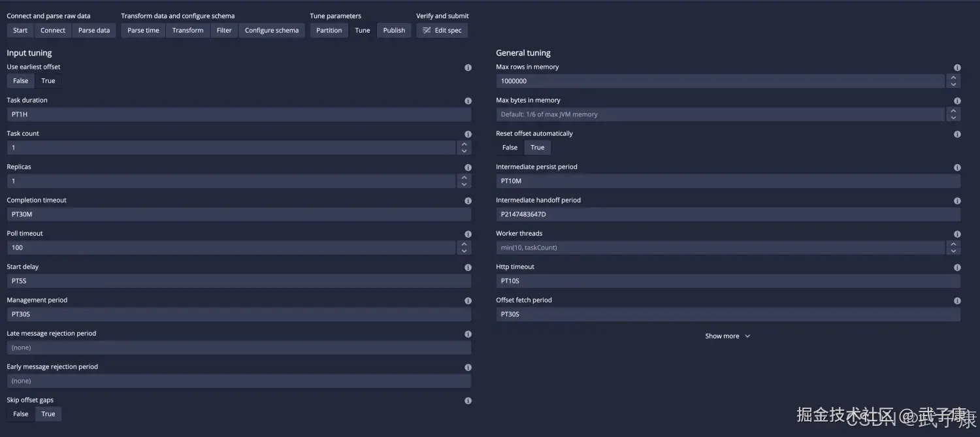Increase the Task count value
This screenshot has height=437, width=980.
(x=464, y=144)
